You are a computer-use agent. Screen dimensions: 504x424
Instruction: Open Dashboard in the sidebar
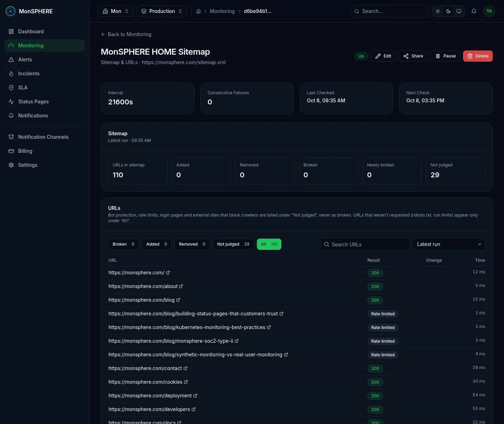[x=44, y=32]
